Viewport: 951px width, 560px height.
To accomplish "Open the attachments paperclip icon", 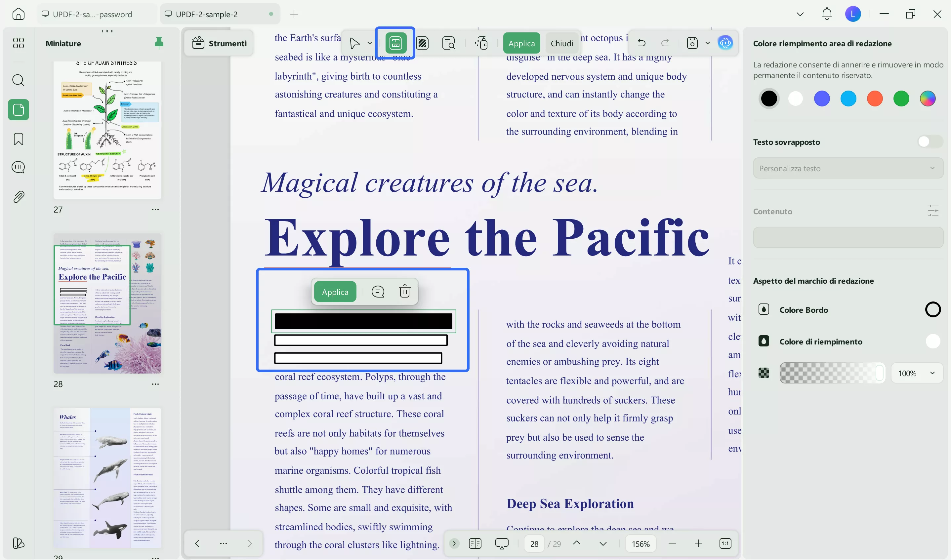I will [18, 197].
